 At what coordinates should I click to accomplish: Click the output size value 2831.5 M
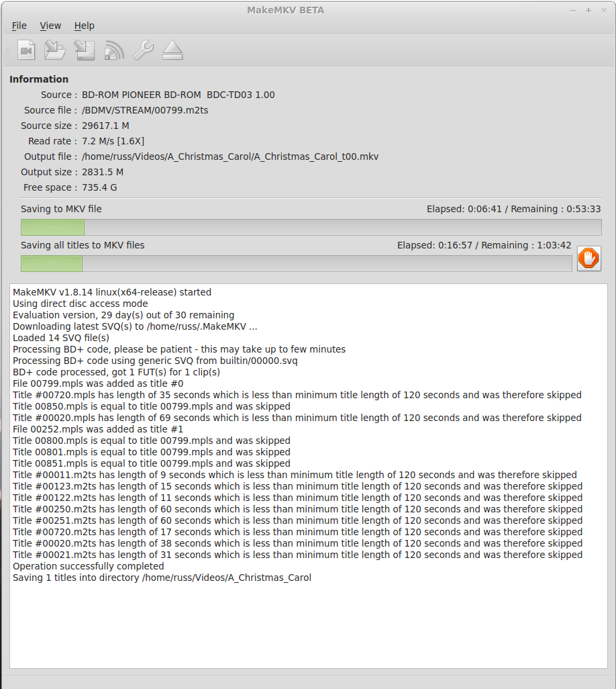[x=103, y=172]
